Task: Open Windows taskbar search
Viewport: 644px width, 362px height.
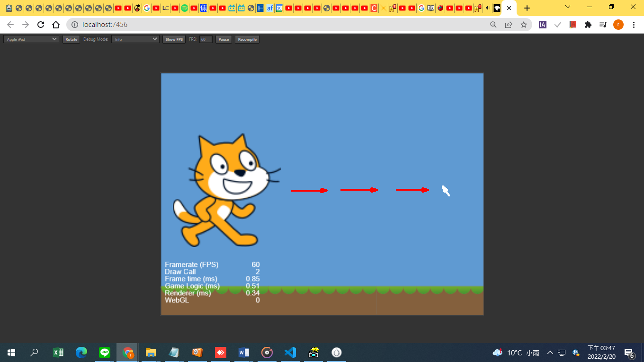Action: [34, 353]
